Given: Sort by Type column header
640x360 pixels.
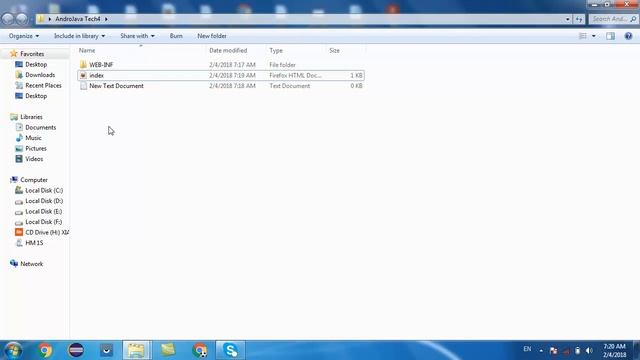Looking at the screenshot, I should pyautogui.click(x=276, y=50).
